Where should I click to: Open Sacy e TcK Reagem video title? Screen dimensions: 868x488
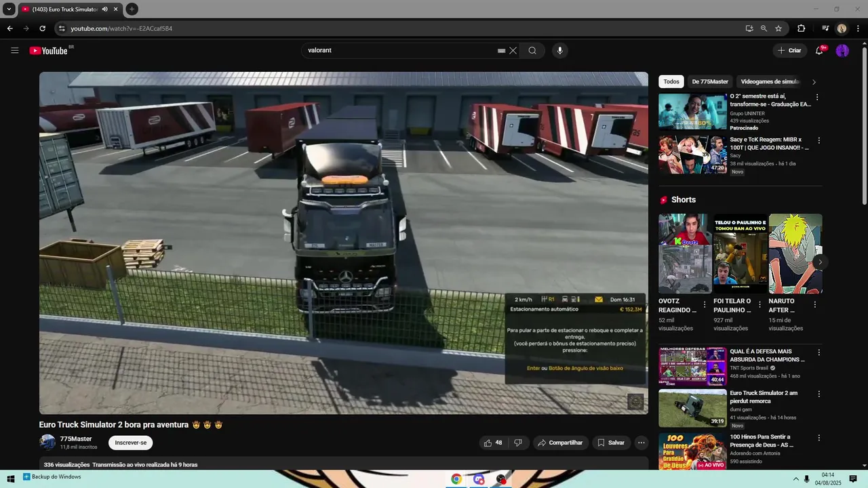tap(769, 144)
